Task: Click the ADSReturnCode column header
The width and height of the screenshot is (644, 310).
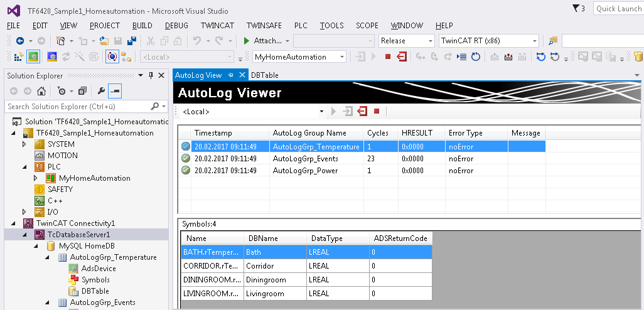Action: pos(400,238)
